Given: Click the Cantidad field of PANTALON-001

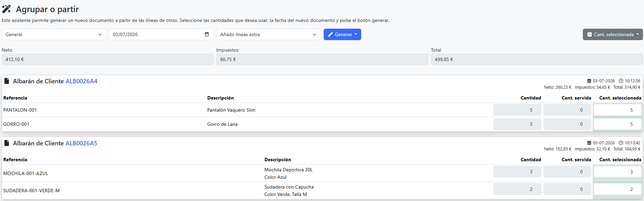Looking at the screenshot, I should click(x=517, y=110).
